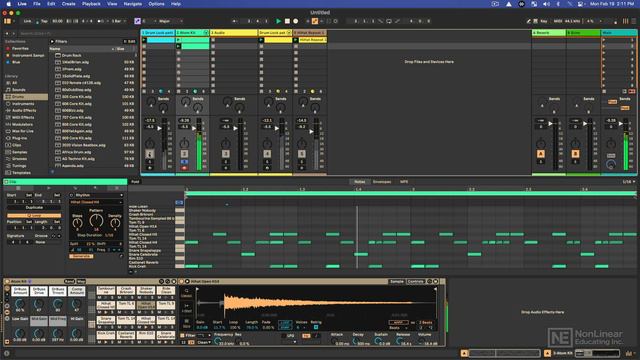The width and height of the screenshot is (640, 360).
Task: Open the macOS volume icon in menu bar
Action: click(x=546, y=4)
